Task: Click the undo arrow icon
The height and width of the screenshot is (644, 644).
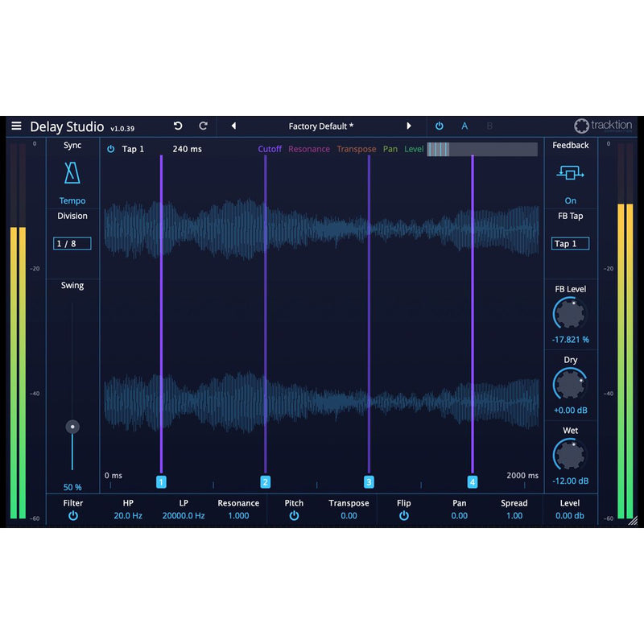Action: (178, 126)
